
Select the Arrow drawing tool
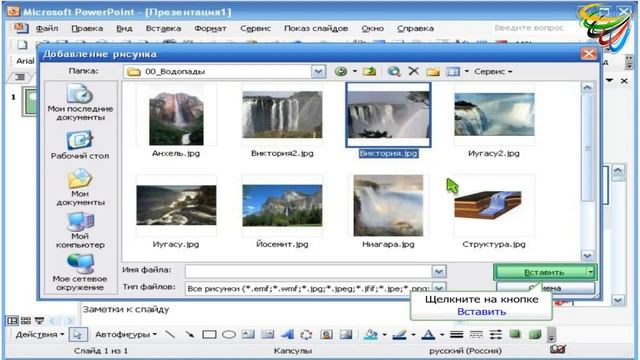(x=189, y=334)
